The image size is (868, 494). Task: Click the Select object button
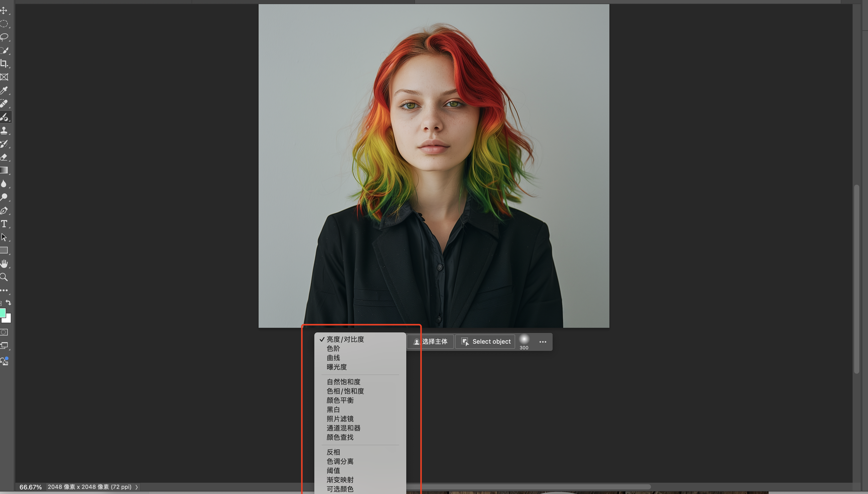click(485, 342)
